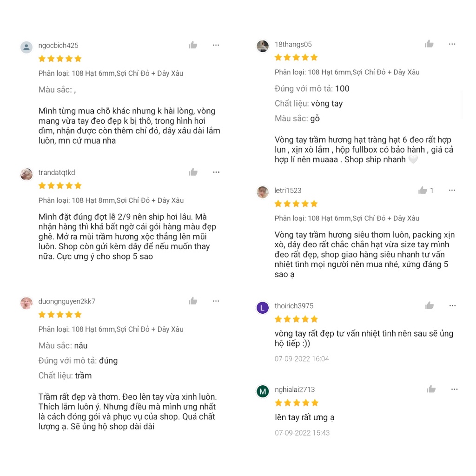Screen dimensions: 476x476
Task: Open letri1523's profile picture
Action: click(263, 192)
